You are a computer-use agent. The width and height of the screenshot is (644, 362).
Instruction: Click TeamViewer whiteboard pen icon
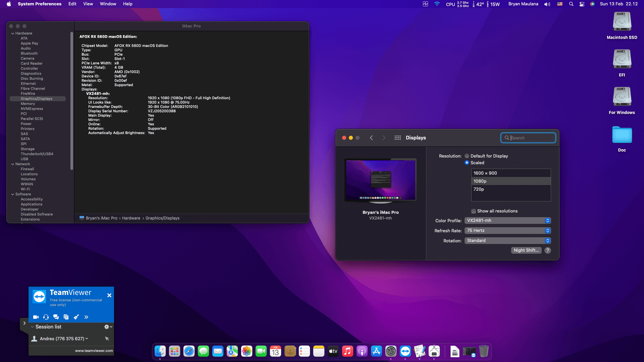pos(76,317)
